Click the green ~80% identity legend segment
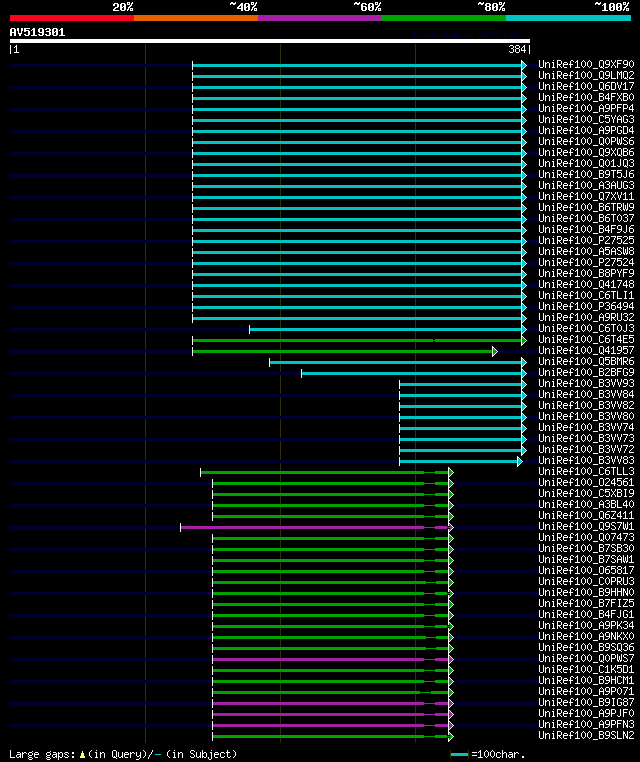This screenshot has width=640, height=762. point(444,18)
